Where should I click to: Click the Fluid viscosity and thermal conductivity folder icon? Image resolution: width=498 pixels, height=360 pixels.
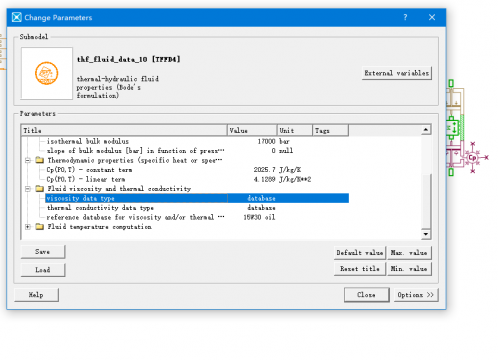pos(40,189)
